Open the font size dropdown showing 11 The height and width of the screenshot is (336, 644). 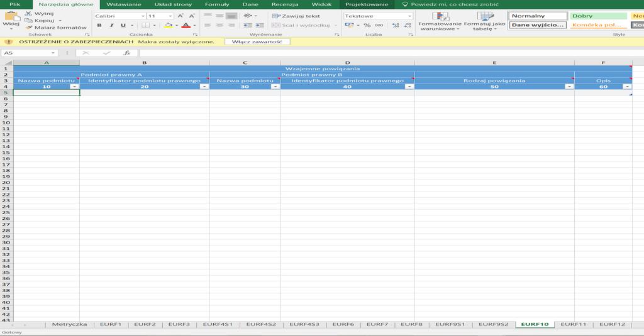(x=170, y=16)
